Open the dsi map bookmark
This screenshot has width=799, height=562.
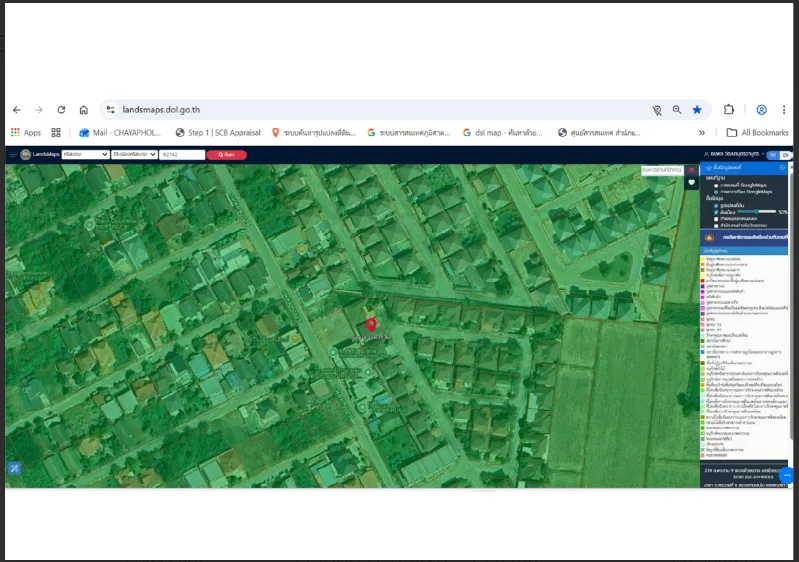coord(502,132)
